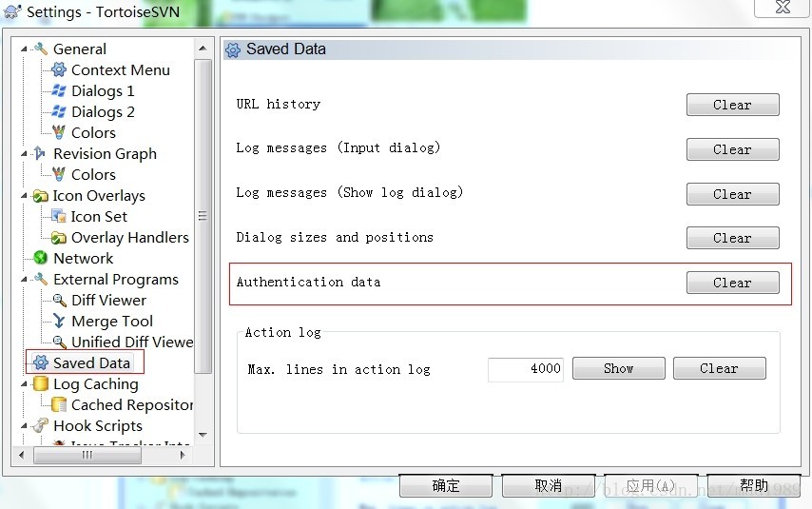
Task: Click the Diff Viewer magnifier icon
Action: click(60, 300)
